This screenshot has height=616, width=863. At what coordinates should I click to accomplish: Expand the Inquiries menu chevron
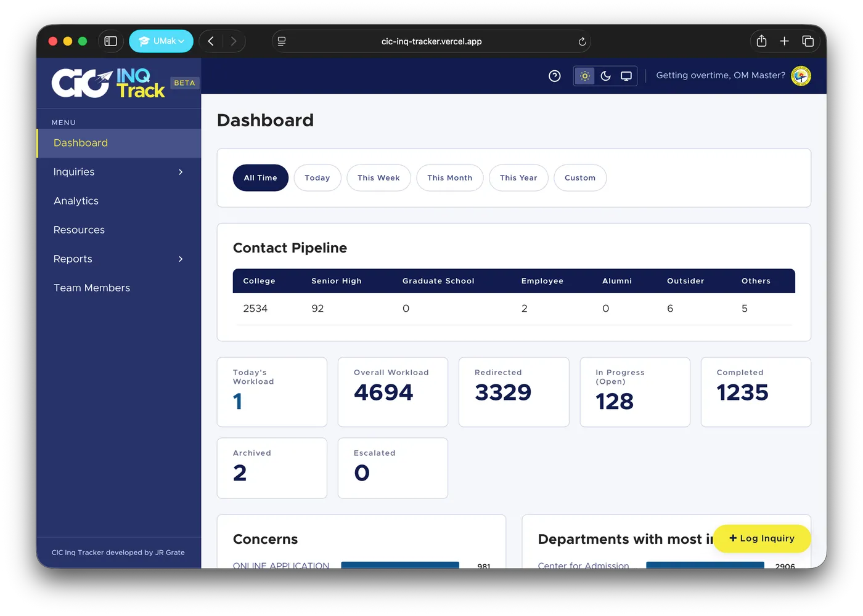click(x=181, y=172)
